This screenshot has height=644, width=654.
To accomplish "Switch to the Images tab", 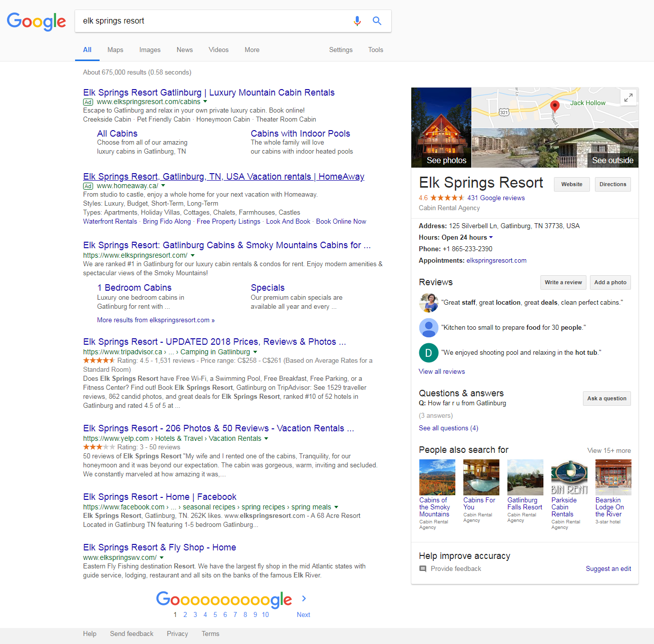I will coord(150,50).
